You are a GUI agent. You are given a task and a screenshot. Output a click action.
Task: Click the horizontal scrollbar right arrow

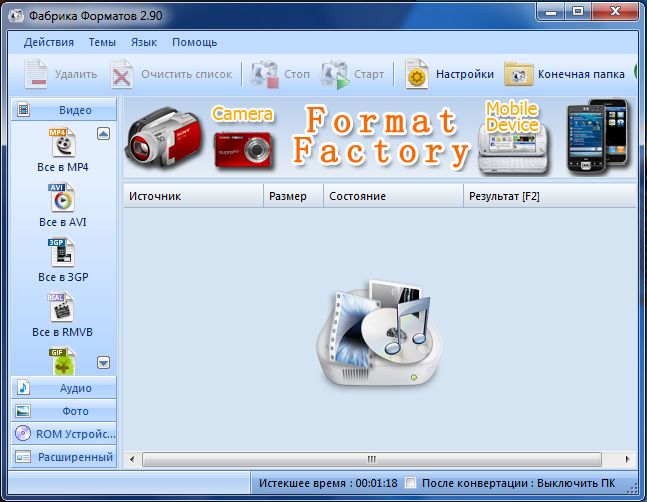tap(628, 459)
